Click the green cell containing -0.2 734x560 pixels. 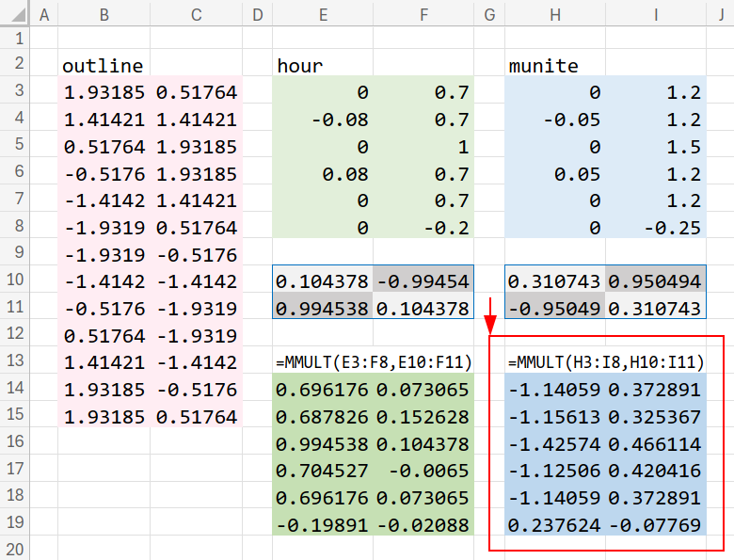[423, 227]
